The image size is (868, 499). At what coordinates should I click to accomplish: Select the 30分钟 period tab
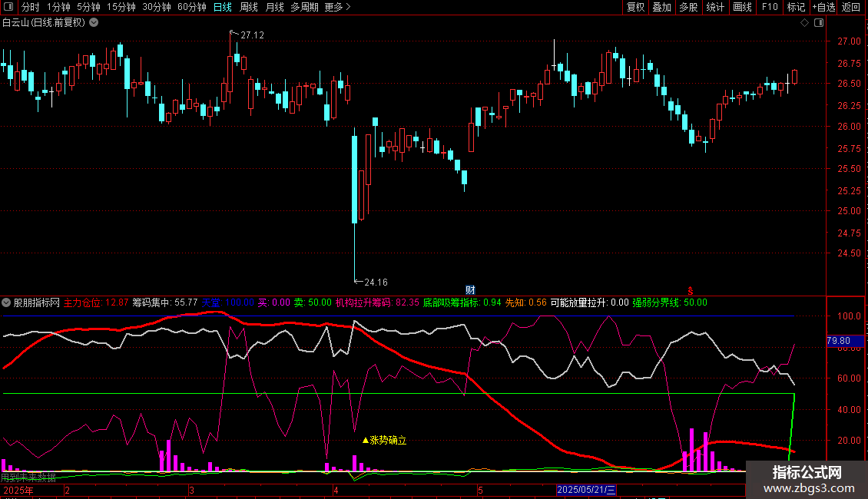[x=157, y=7]
